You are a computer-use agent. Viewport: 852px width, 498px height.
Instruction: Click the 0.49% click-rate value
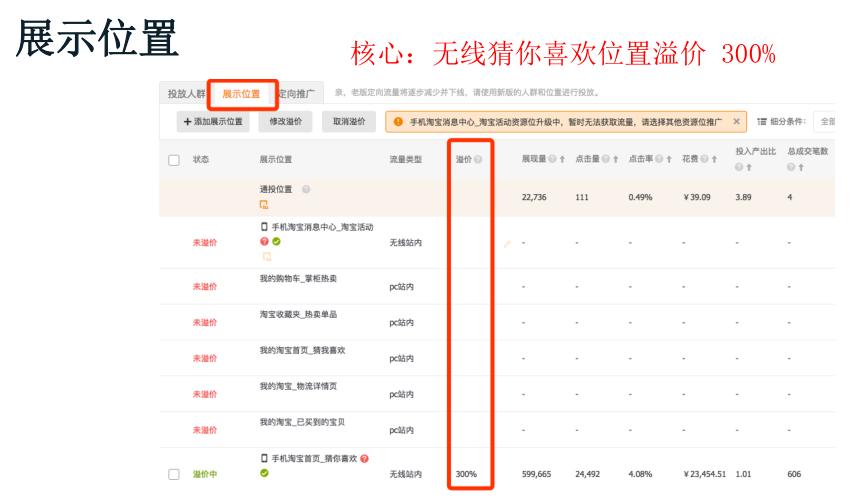(640, 197)
